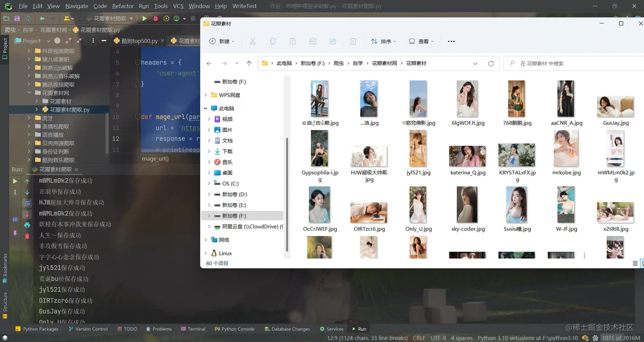644x342 pixels.
Task: Click the Rename icon in File Explorer toolbar
Action: [x=313, y=41]
